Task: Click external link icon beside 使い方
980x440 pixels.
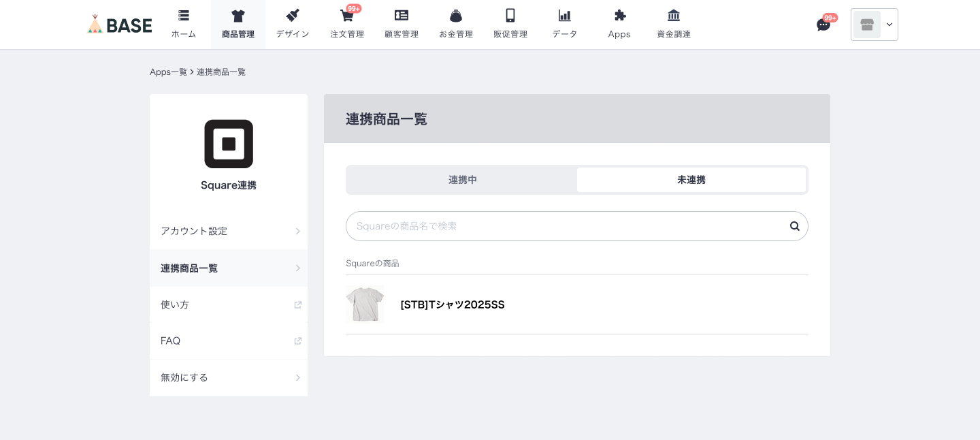Action: 297,304
